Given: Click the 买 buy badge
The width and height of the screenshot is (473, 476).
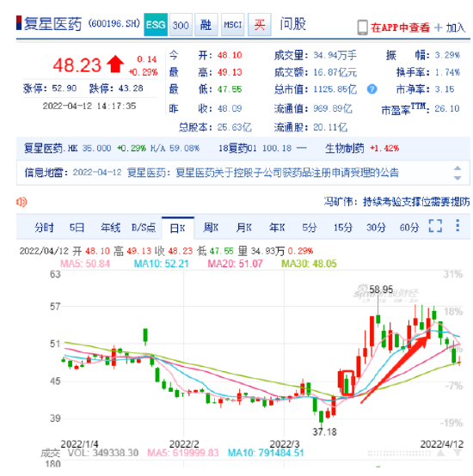Looking at the screenshot, I should coord(260,25).
